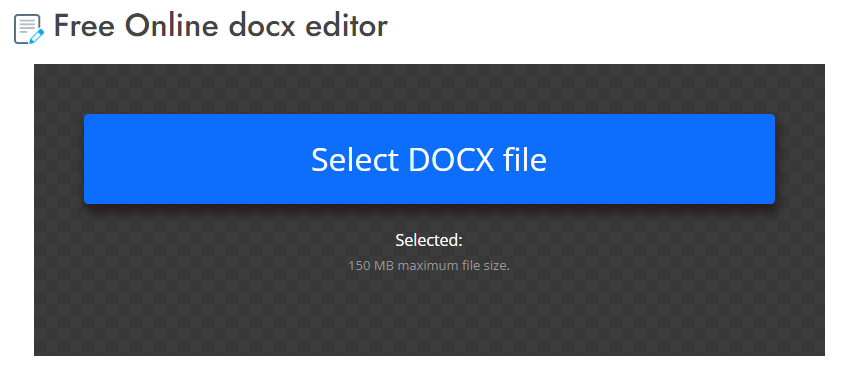Click the word "Free" in the page title
This screenshot has width=850, height=372.
point(84,25)
